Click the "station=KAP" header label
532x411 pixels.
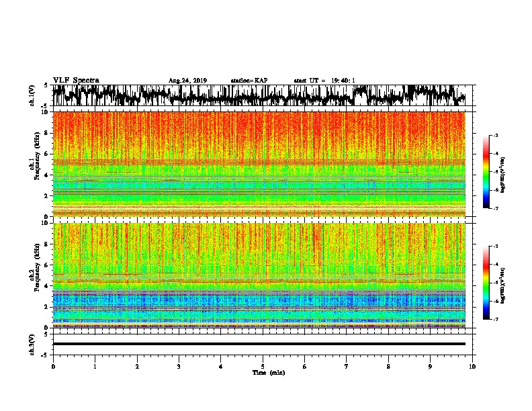(x=249, y=81)
